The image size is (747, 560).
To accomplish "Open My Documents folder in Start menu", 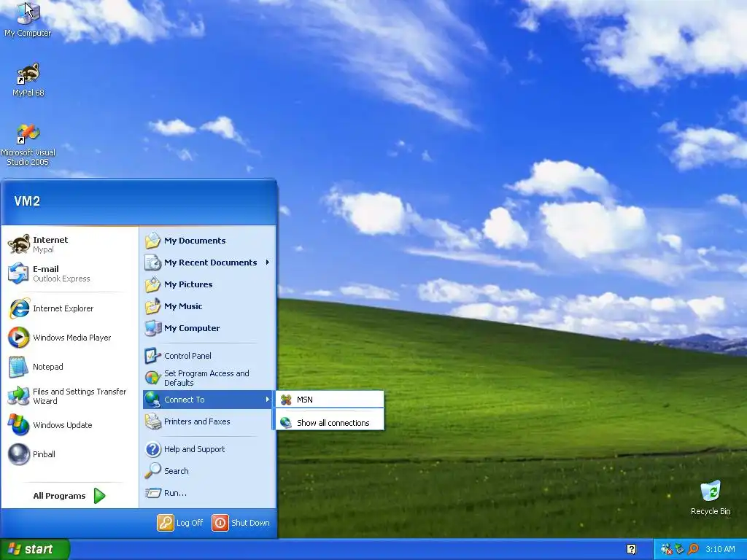I will point(208,241).
